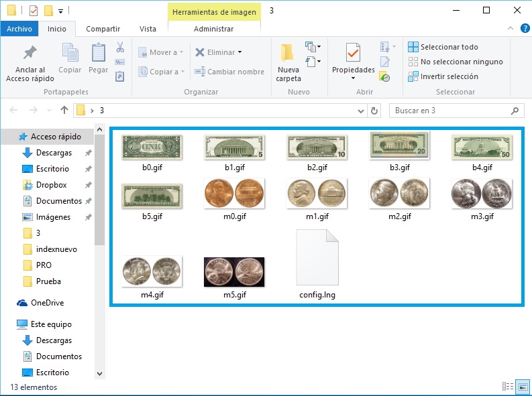Go up one folder level
Screen dimensions: 532x396
64,110
